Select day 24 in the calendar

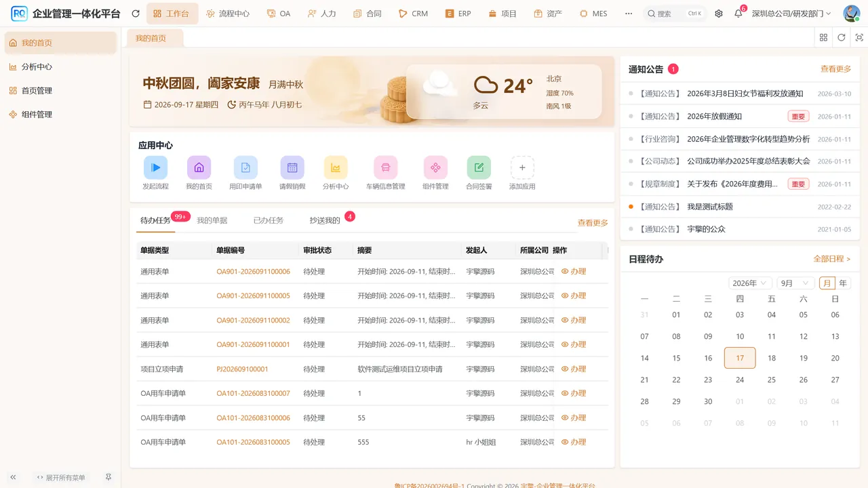(x=740, y=380)
